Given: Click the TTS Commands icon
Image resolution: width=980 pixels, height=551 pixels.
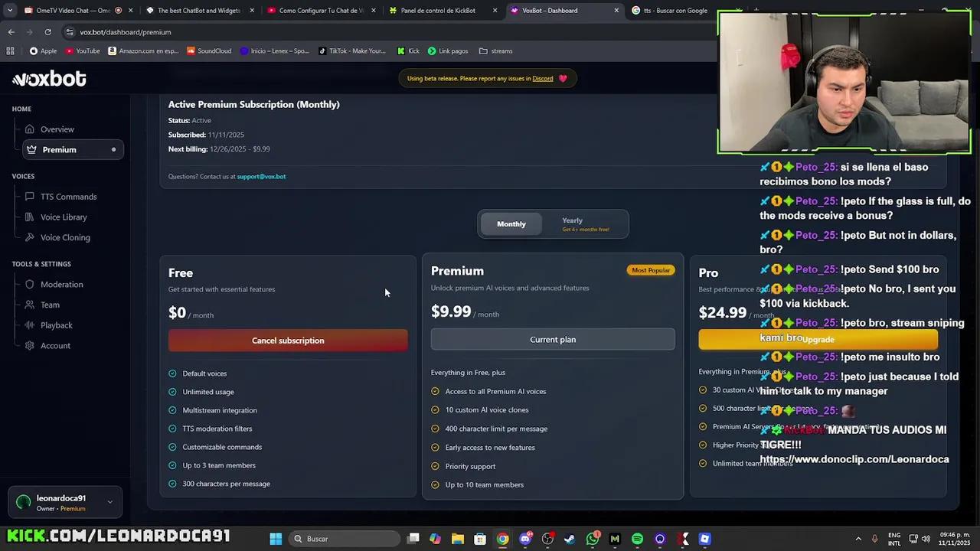Looking at the screenshot, I should 30,197.
